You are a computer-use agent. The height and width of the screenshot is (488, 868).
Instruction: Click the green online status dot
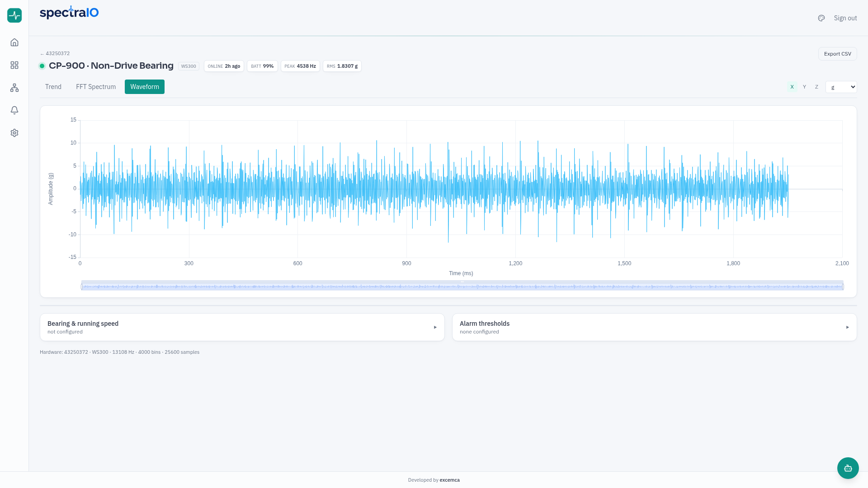click(x=42, y=66)
